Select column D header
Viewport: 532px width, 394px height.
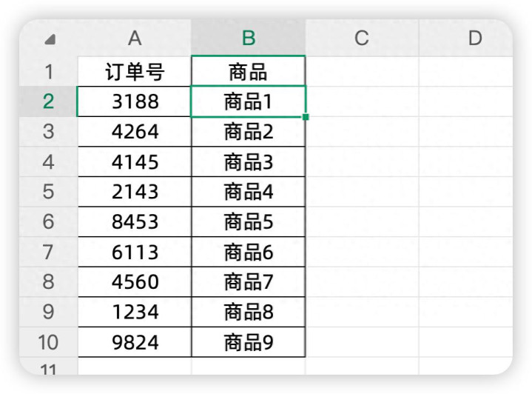tap(474, 39)
